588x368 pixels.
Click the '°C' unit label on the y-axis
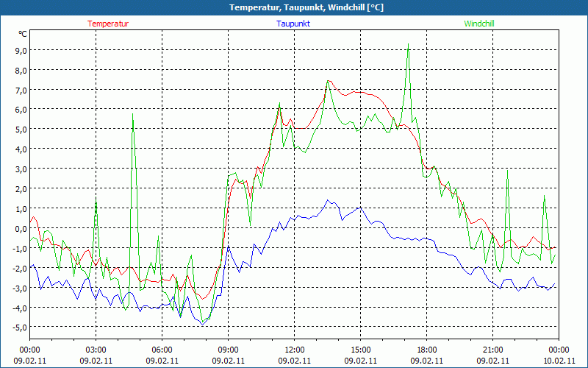point(23,34)
